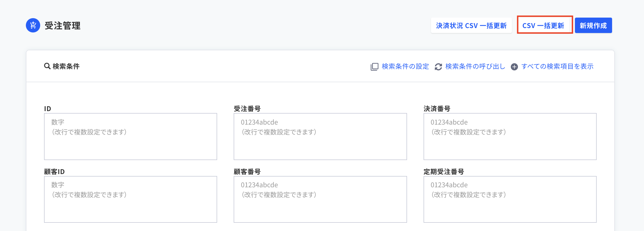The height and width of the screenshot is (231, 644).
Task: Open 決済状況 CSV 一括更新
Action: pos(471,26)
